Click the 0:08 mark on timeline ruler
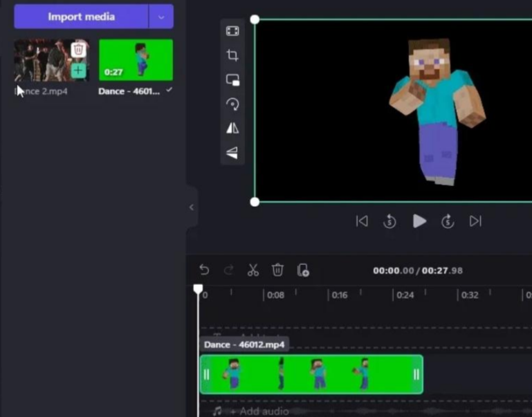The width and height of the screenshot is (532, 417). coord(275,295)
